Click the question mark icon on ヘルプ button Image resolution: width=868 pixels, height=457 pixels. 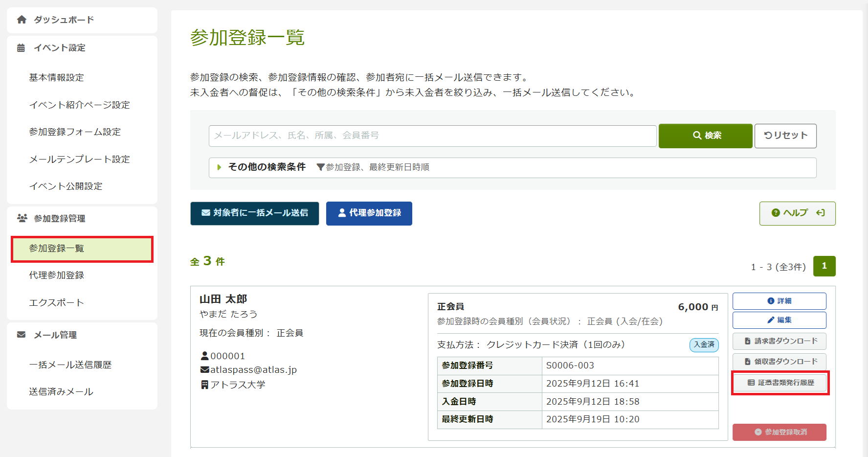[x=776, y=213]
